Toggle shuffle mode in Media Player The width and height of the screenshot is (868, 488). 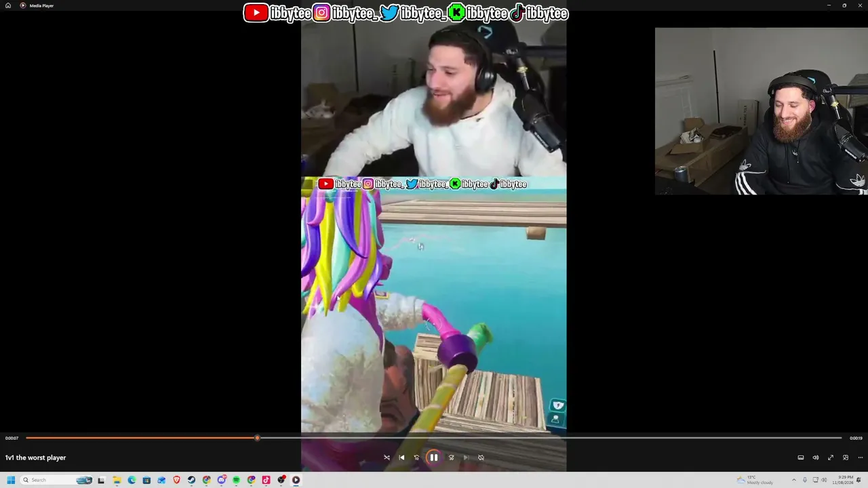pos(387,457)
